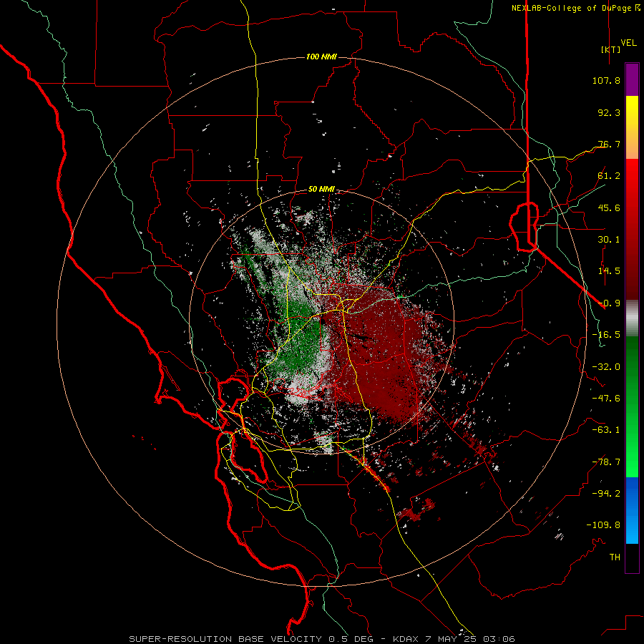Click the [KT] units label
The height and width of the screenshot is (644, 644).
click(610, 49)
